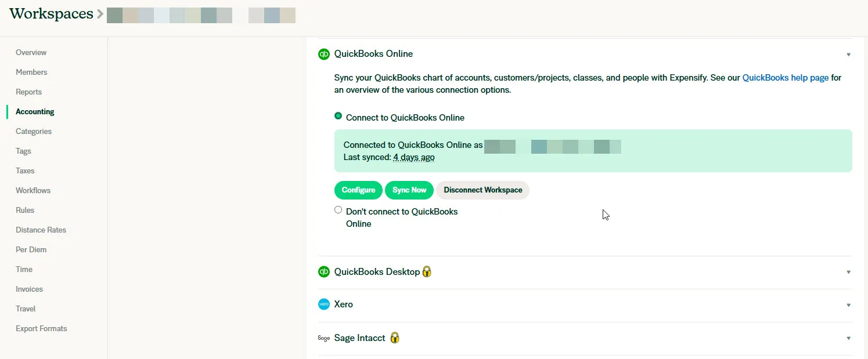Screen dimensions: 868x359
Task: Go to Workflows in the sidebar
Action: 33,191
